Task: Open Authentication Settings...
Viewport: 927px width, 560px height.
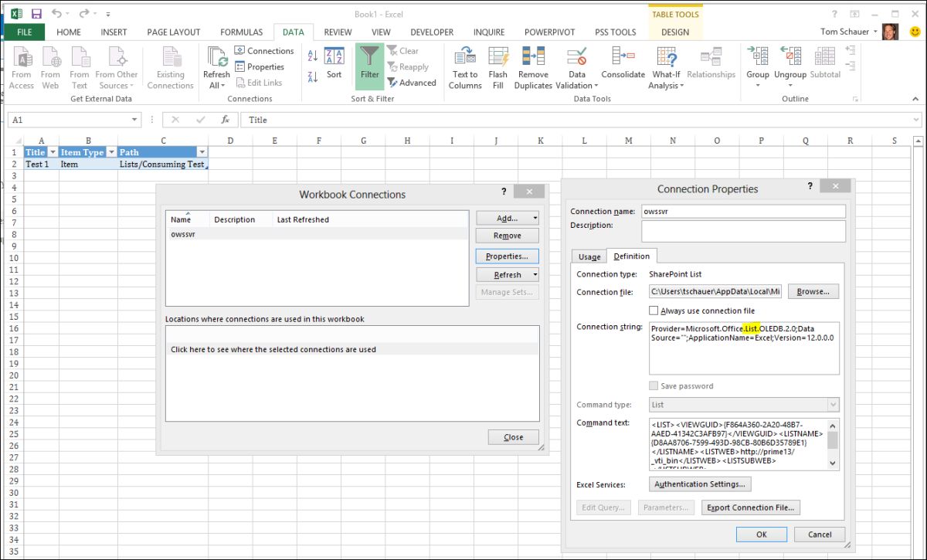Action: [x=700, y=484]
